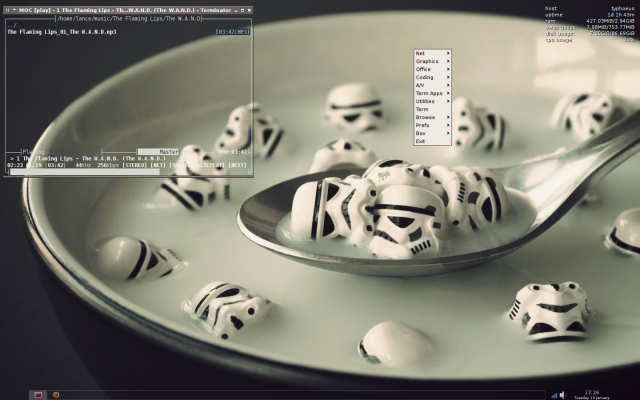Screen dimensions: 640x400
Task: Launch Term from the desktop menu
Action: tap(432, 109)
